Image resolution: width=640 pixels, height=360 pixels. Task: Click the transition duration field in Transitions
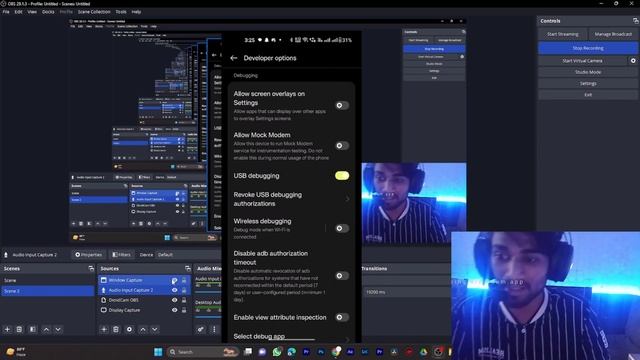[x=406, y=292]
